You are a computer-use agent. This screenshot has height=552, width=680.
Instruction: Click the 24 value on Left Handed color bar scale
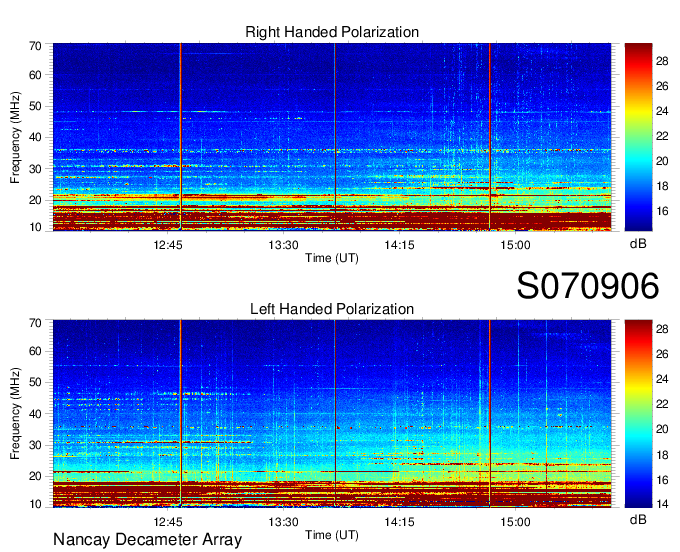click(x=662, y=379)
